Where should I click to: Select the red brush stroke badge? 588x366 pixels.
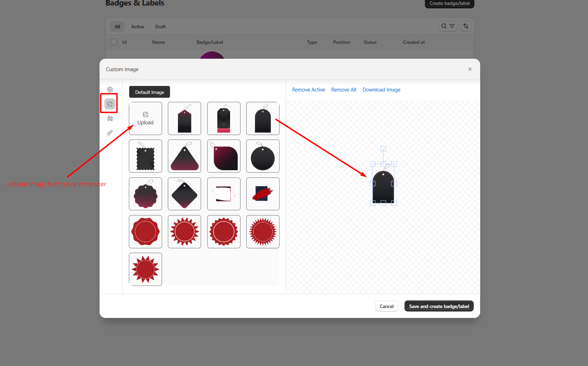(263, 194)
